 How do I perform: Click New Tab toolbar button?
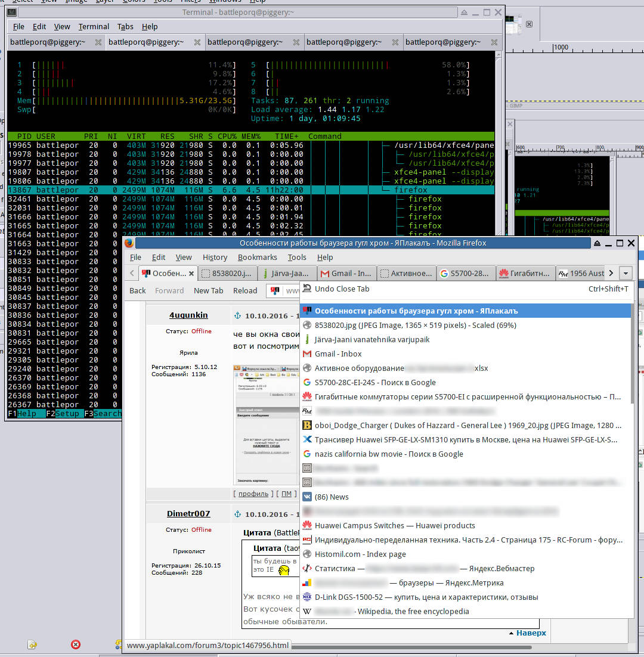coord(208,291)
